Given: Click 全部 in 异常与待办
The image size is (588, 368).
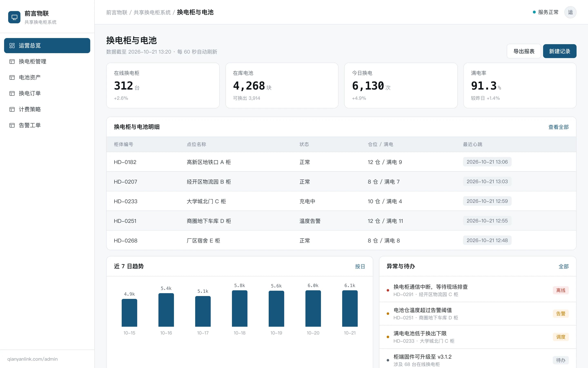Looking at the screenshot, I should pos(563,267).
